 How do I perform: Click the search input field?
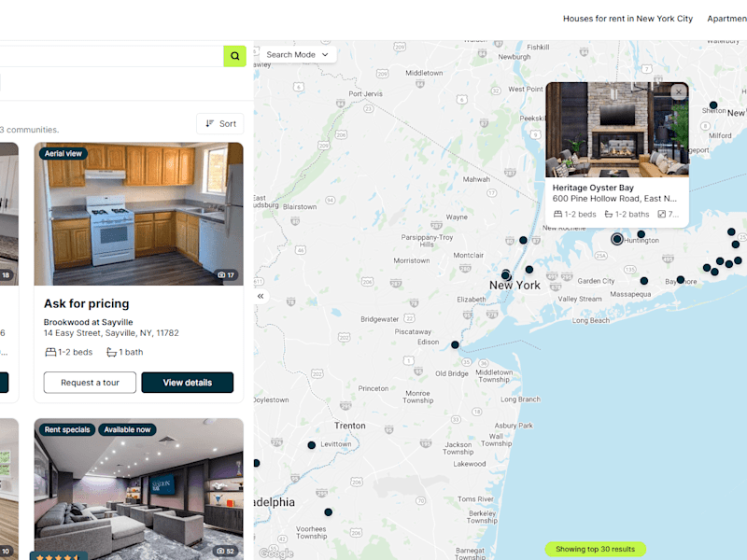point(111,56)
